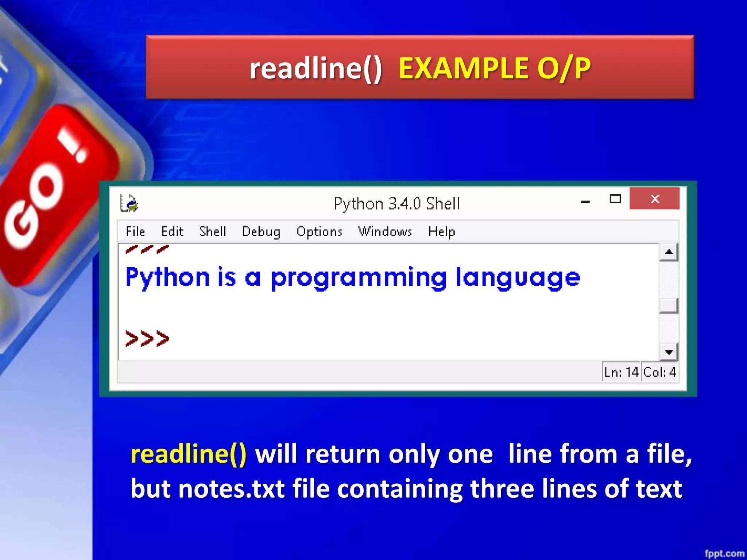Viewport: 747px width, 560px height.
Task: Open the Help menu
Action: pos(442,232)
